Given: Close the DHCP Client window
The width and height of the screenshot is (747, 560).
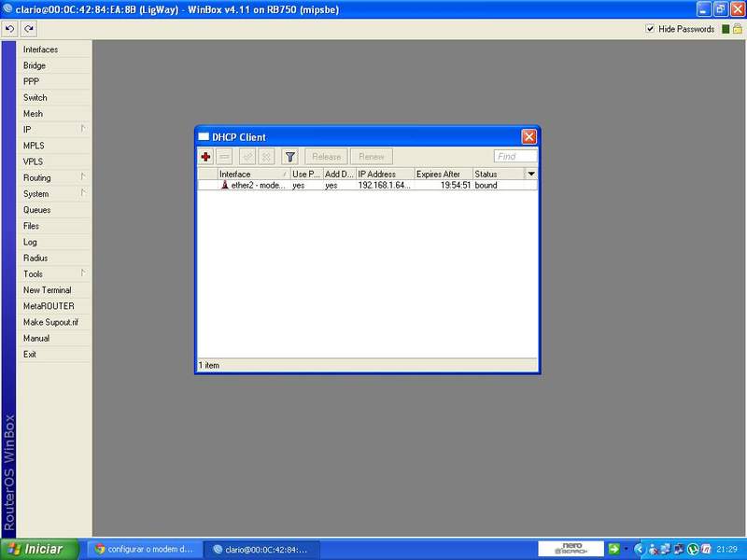Looking at the screenshot, I should click(529, 137).
